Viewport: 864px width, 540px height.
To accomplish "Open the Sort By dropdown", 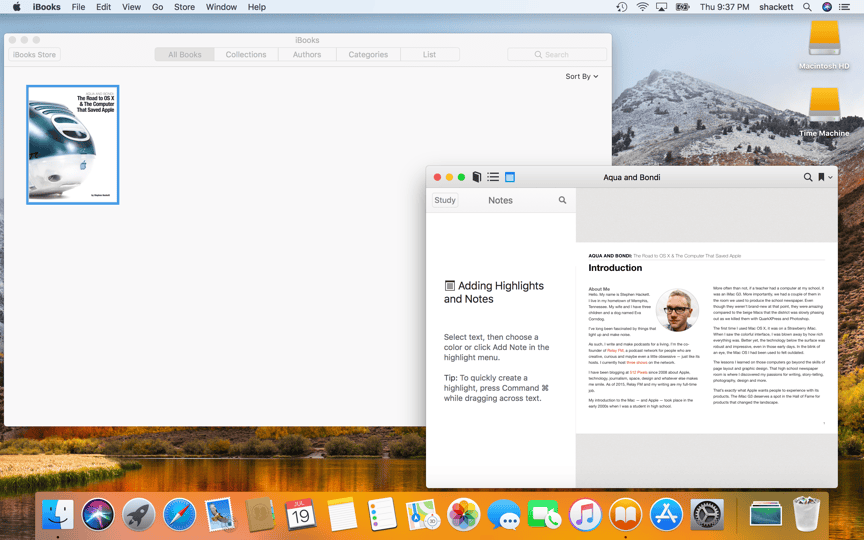I will coord(581,77).
